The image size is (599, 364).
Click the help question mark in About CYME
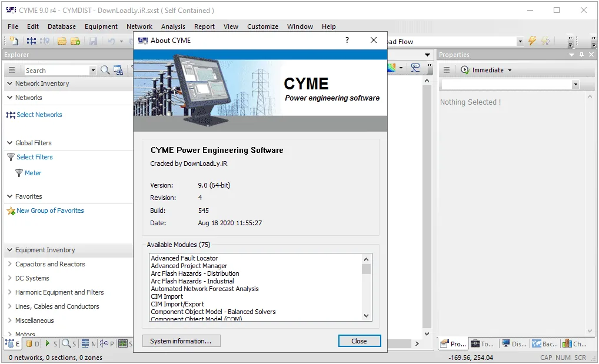coord(347,40)
